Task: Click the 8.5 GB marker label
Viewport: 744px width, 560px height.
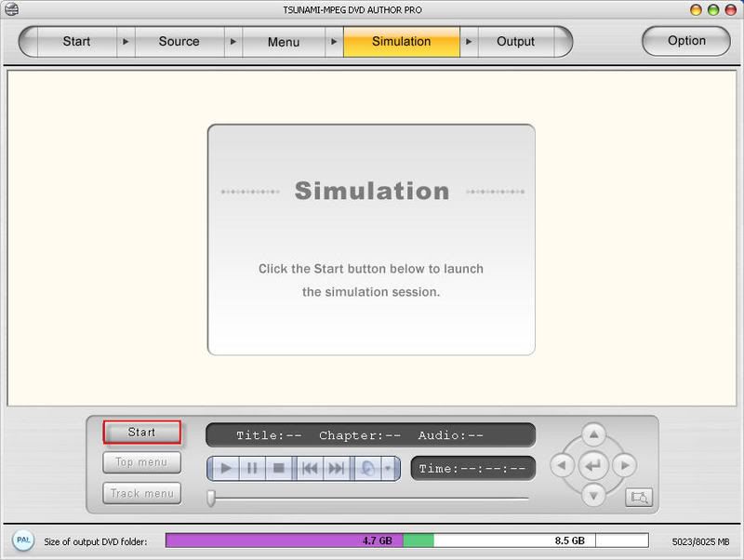Action: click(x=569, y=540)
